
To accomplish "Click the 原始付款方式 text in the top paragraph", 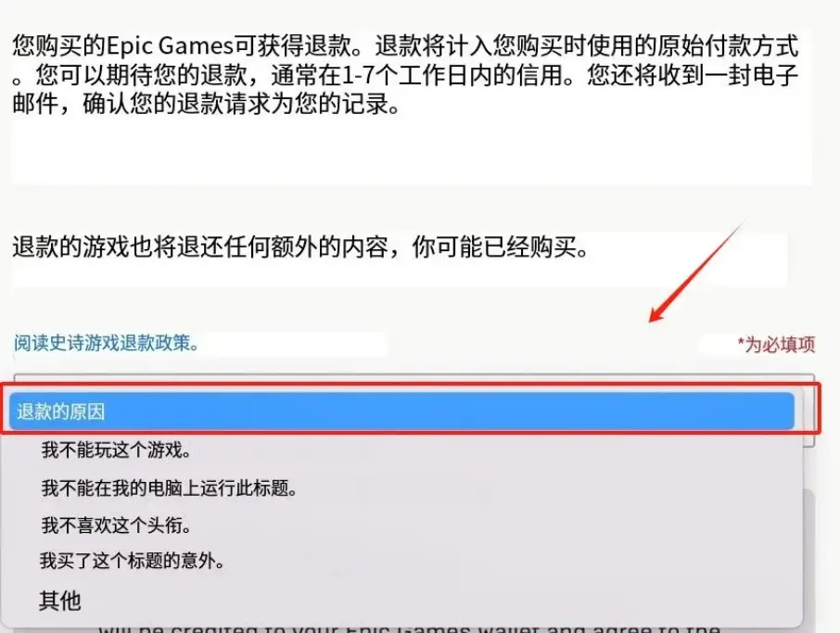I will [x=728, y=46].
